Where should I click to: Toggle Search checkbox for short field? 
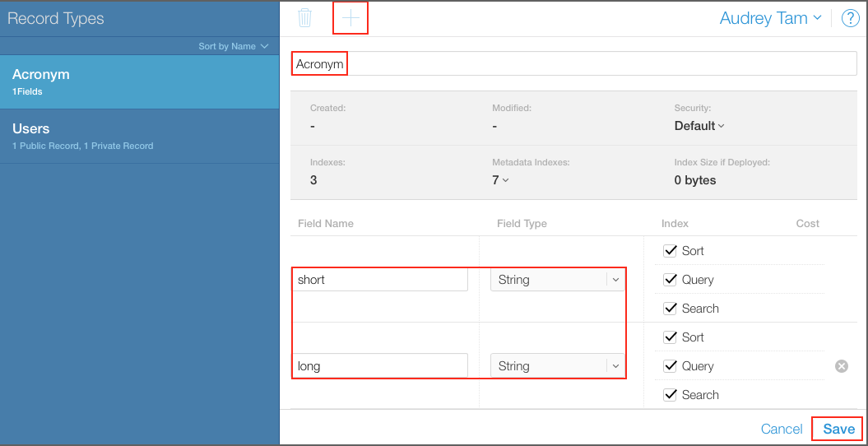[x=670, y=309]
